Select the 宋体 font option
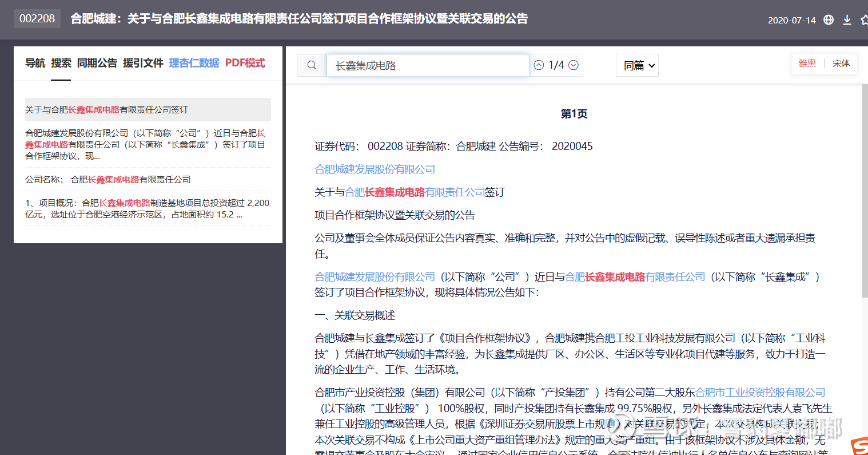 pyautogui.click(x=841, y=64)
